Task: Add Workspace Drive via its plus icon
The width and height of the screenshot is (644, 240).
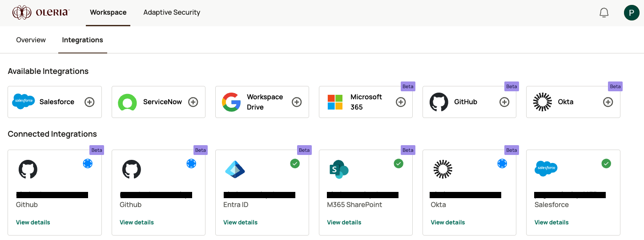Action: (x=297, y=102)
